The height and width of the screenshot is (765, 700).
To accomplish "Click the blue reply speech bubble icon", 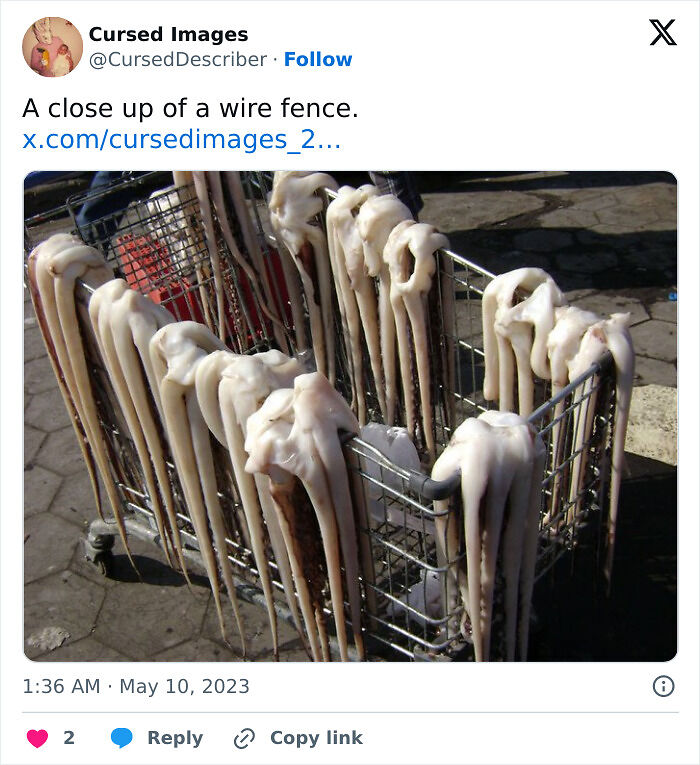I will pyautogui.click(x=121, y=738).
